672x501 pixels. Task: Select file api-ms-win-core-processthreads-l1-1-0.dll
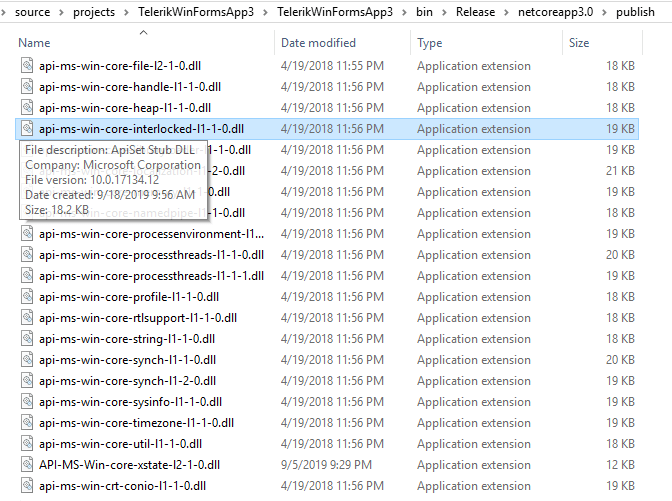[151, 255]
